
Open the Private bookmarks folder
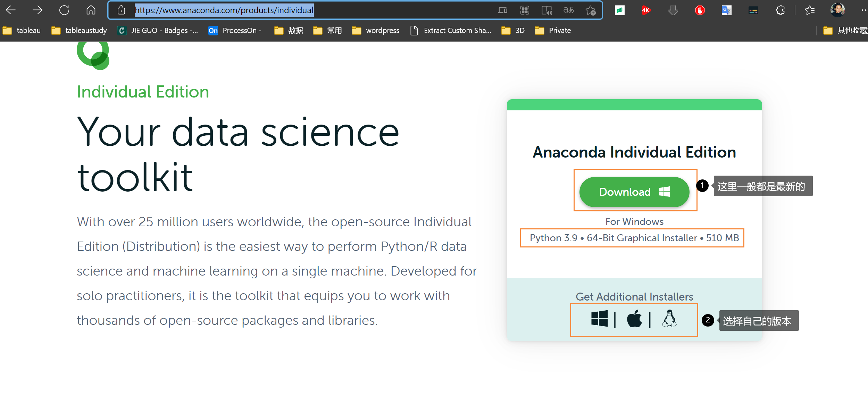pyautogui.click(x=553, y=31)
